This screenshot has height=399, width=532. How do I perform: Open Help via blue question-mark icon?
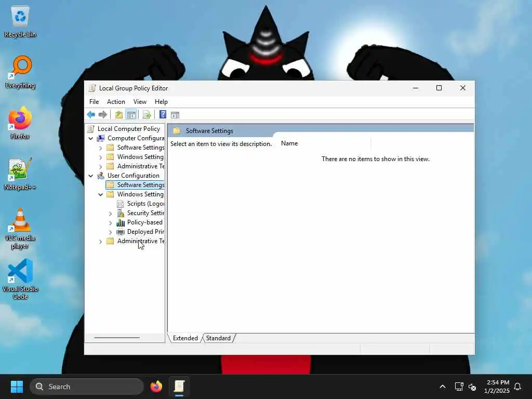tap(163, 115)
